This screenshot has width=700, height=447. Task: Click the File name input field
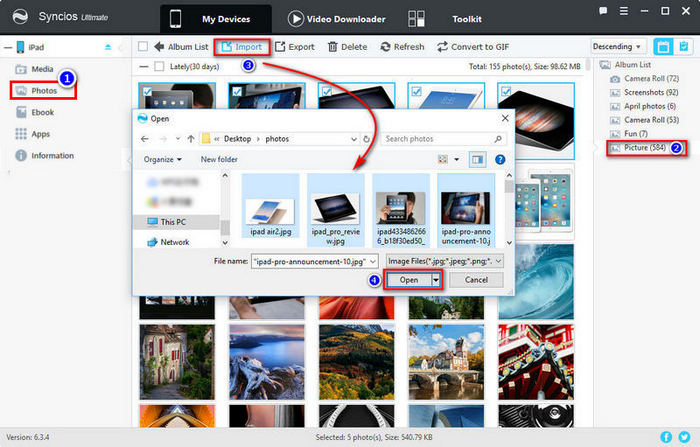(315, 261)
